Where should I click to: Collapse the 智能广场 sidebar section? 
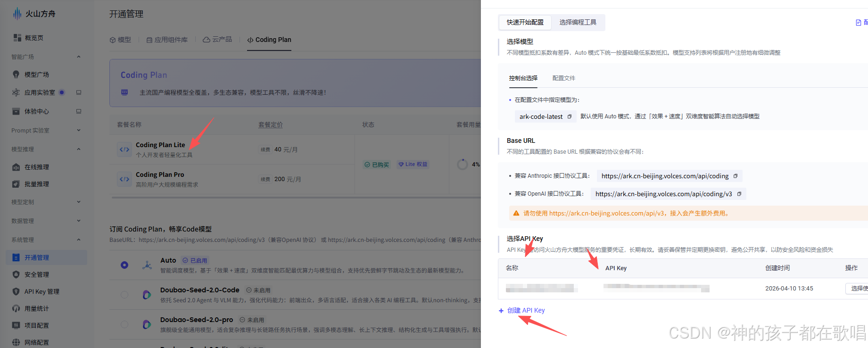pos(79,57)
